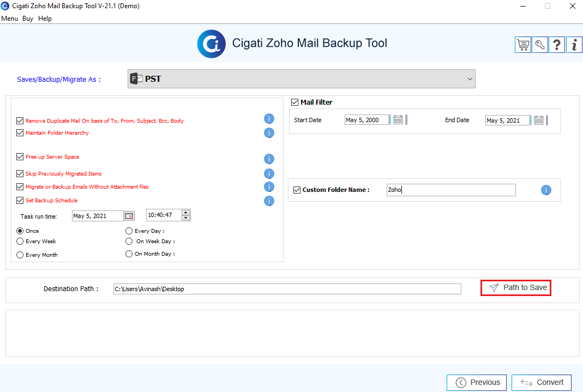The width and height of the screenshot is (583, 392).
Task: Click the Path to Save button
Action: click(x=516, y=288)
